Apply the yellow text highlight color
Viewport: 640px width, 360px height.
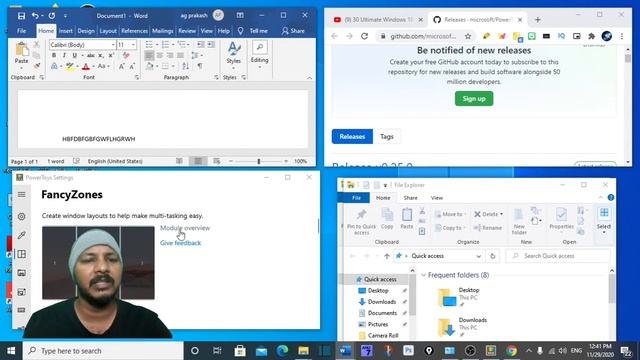pyautogui.click(x=70, y=66)
